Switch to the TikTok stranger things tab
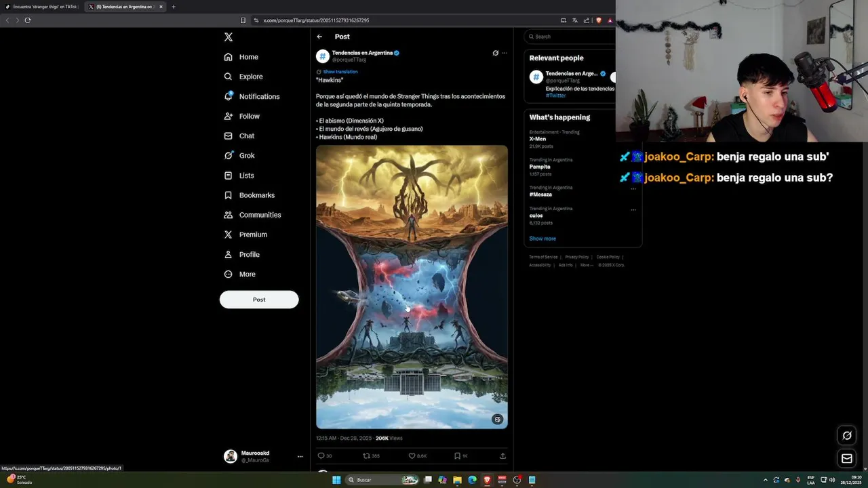Viewport: 868px width, 488px height. point(42,7)
